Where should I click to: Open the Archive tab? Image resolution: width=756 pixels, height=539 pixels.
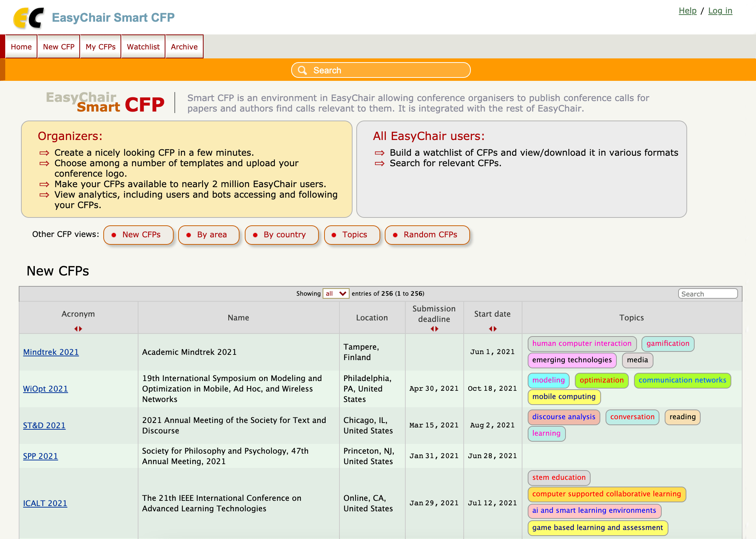[184, 47]
